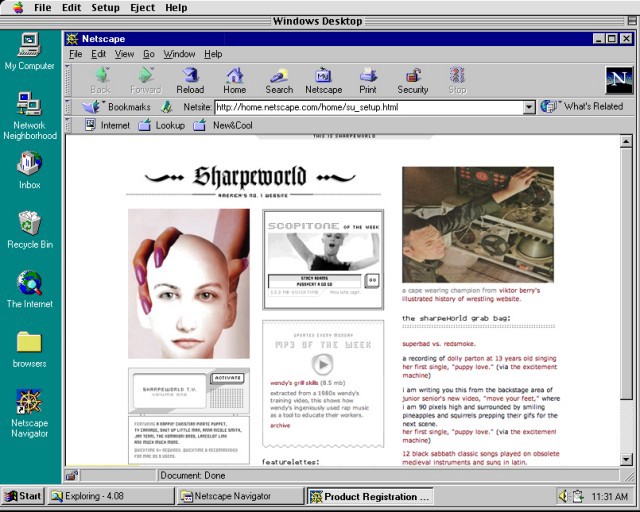Click the volume speaker tray icon
Viewport: 640px width, 512px height.
point(564,496)
